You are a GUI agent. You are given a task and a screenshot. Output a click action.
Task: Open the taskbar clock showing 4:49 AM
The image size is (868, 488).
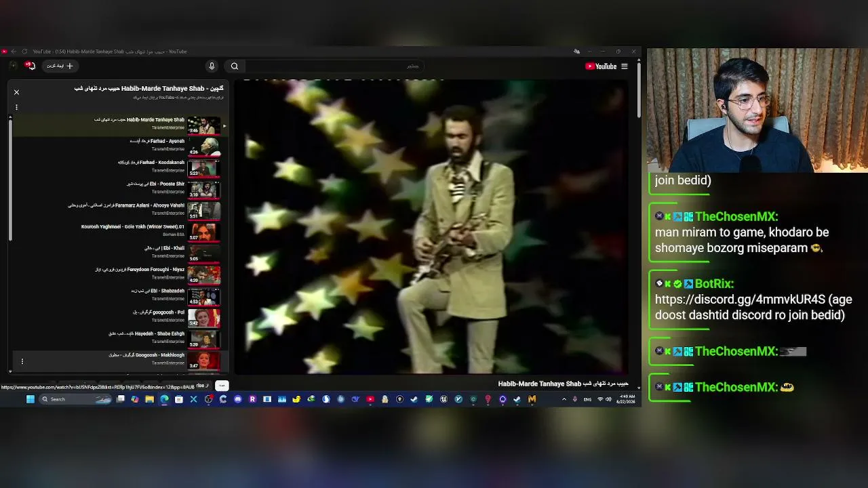click(627, 399)
